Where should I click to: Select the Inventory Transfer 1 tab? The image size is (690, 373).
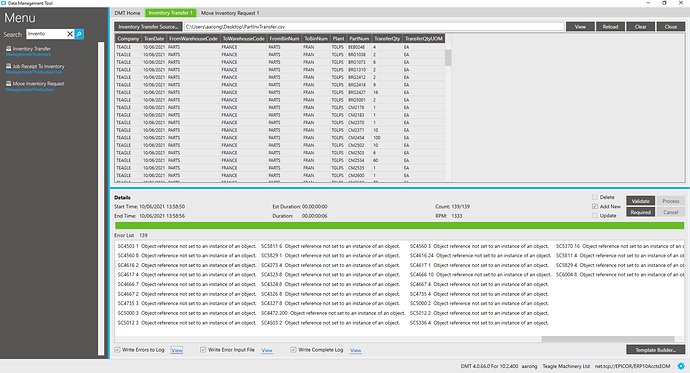coord(171,13)
